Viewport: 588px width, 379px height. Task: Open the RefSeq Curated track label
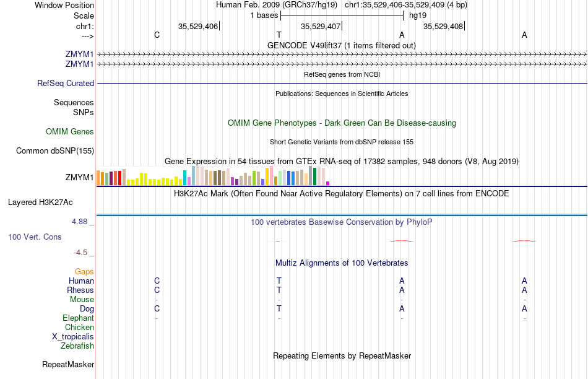[x=66, y=84]
